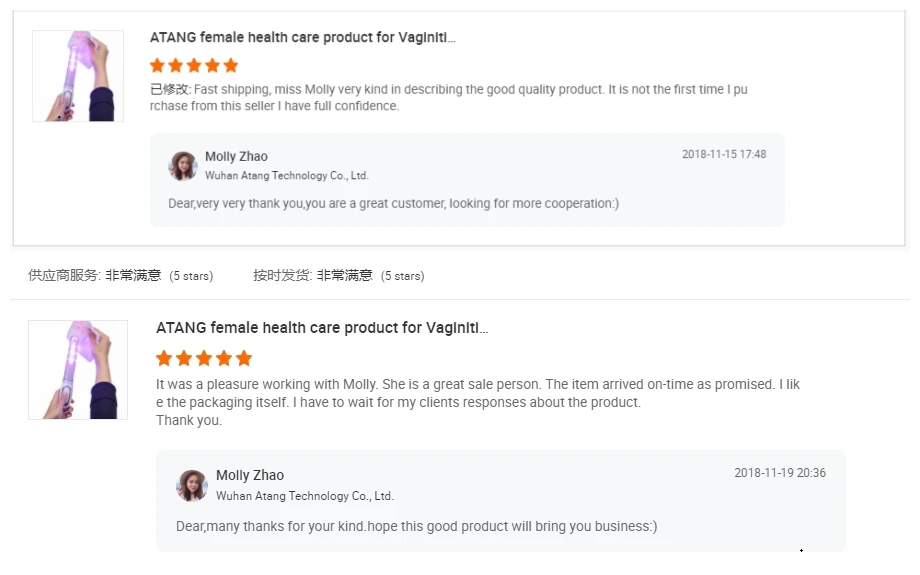Click the 2018-11-15 17:48 timestamp
Image resolution: width=920 pixels, height=575 pixels.
tap(724, 155)
